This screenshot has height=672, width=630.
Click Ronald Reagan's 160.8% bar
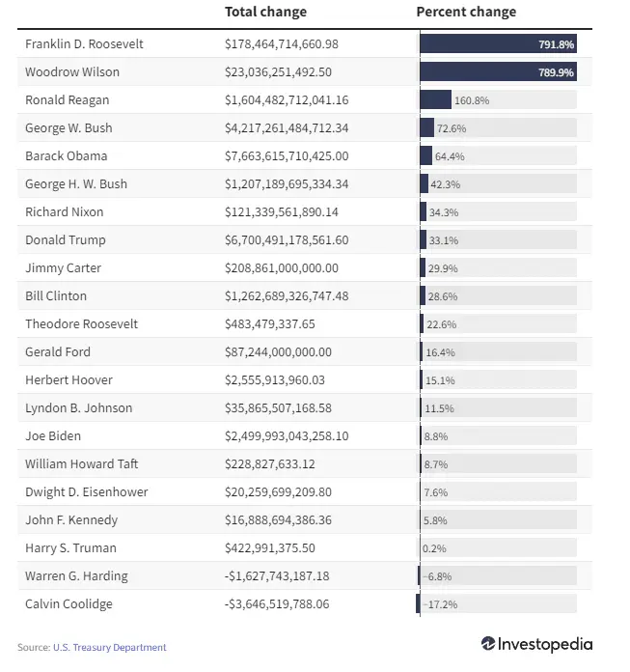[x=436, y=100]
